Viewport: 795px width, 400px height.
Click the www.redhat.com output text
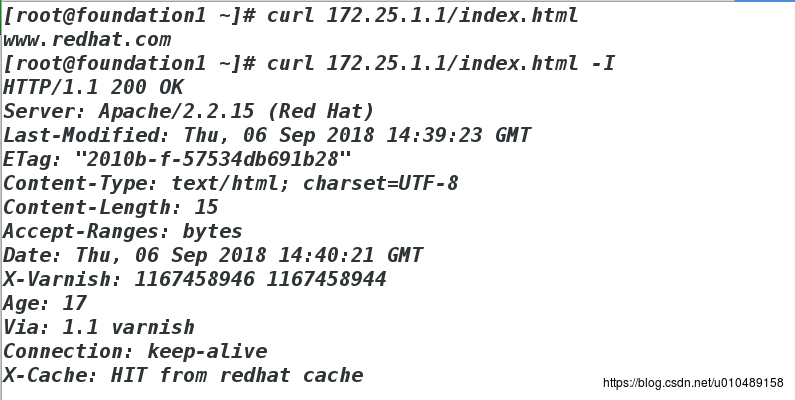click(x=87, y=40)
